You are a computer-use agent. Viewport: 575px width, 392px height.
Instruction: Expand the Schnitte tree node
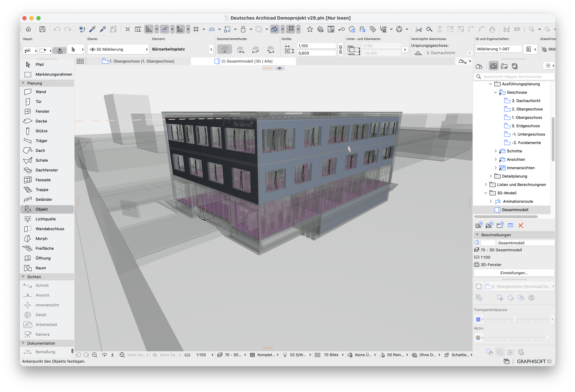click(495, 151)
